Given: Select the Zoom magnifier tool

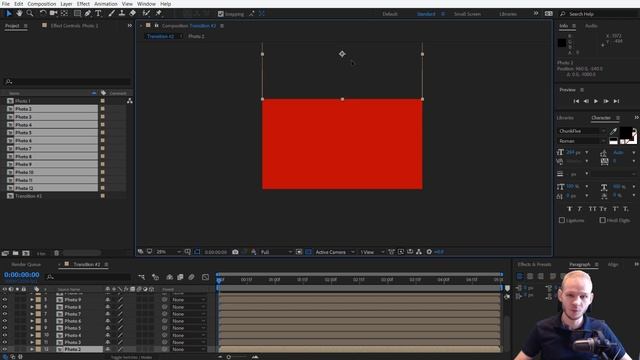Looking at the screenshot, I should [30, 13].
